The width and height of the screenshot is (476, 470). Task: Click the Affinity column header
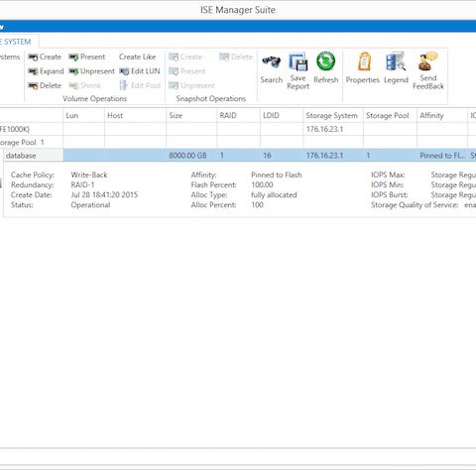point(442,115)
